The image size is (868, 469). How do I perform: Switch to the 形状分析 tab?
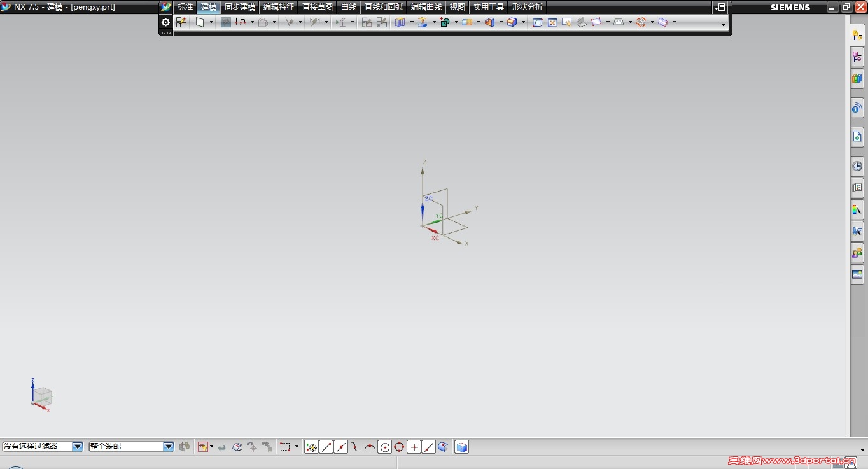point(528,7)
